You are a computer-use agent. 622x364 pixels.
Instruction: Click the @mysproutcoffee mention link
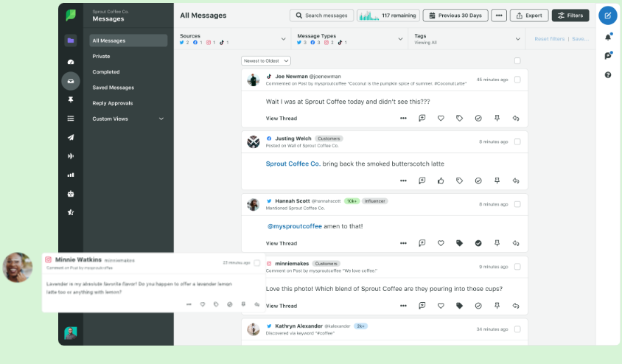pyautogui.click(x=294, y=226)
